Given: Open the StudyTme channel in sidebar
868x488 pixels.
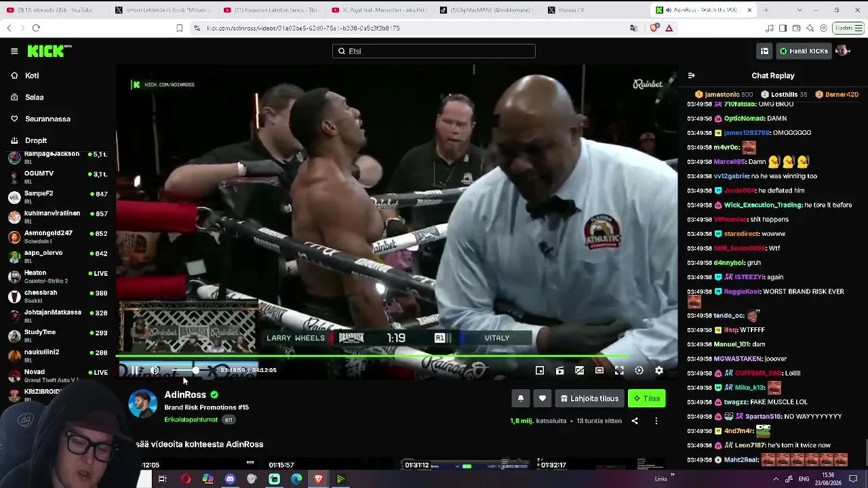Looking at the screenshot, I should (58, 335).
